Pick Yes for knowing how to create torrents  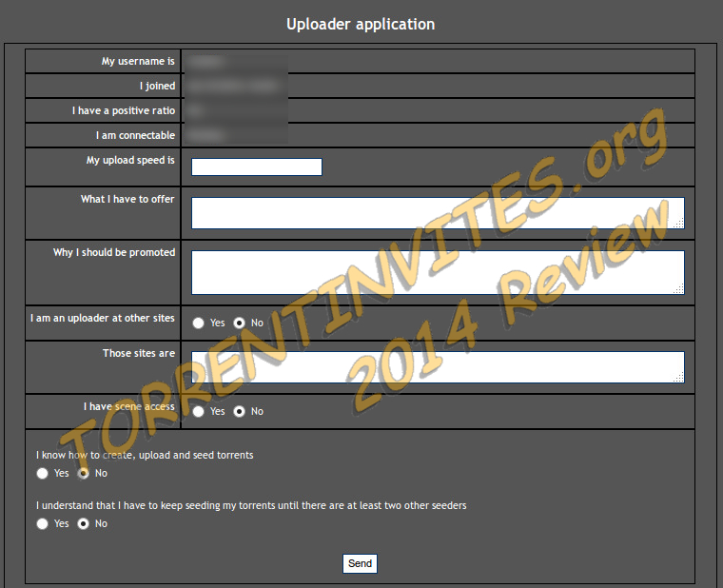pyautogui.click(x=42, y=473)
